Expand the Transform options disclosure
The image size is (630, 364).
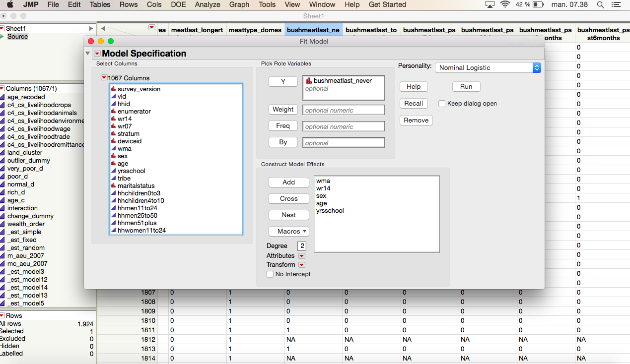point(301,264)
